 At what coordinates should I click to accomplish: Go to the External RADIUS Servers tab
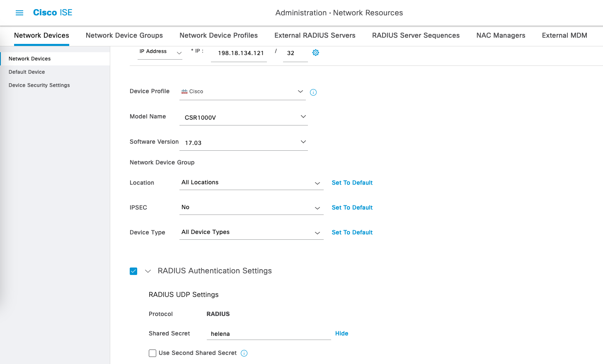tap(315, 36)
